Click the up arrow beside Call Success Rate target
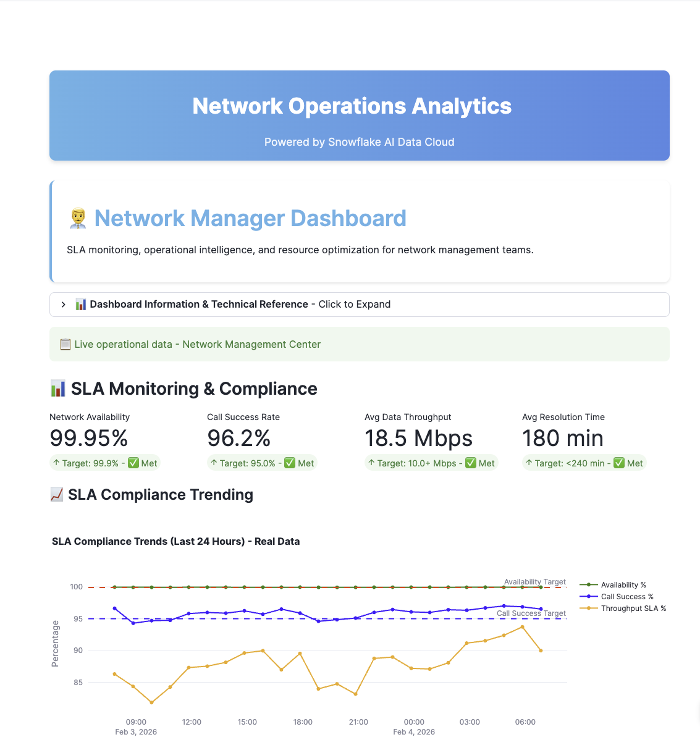Screen dimensions: 700x737 coord(213,463)
